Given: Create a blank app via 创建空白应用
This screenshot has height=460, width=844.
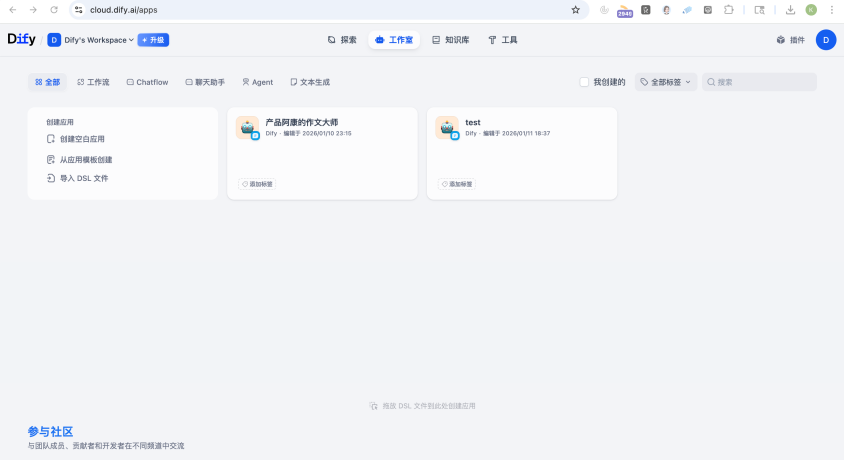Looking at the screenshot, I should coord(81,139).
